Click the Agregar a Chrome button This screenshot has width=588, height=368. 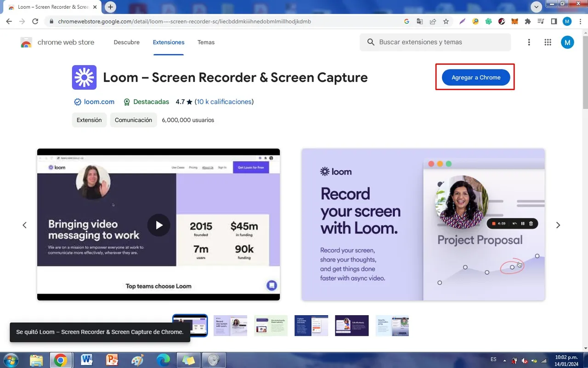[x=476, y=78]
